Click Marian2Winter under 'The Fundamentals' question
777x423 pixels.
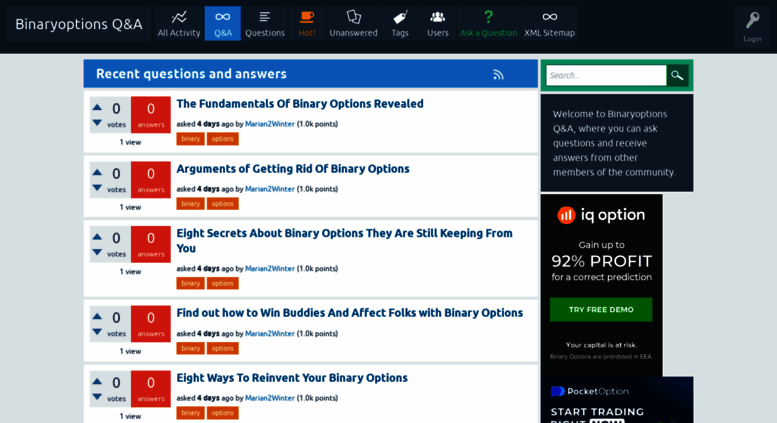click(x=270, y=124)
